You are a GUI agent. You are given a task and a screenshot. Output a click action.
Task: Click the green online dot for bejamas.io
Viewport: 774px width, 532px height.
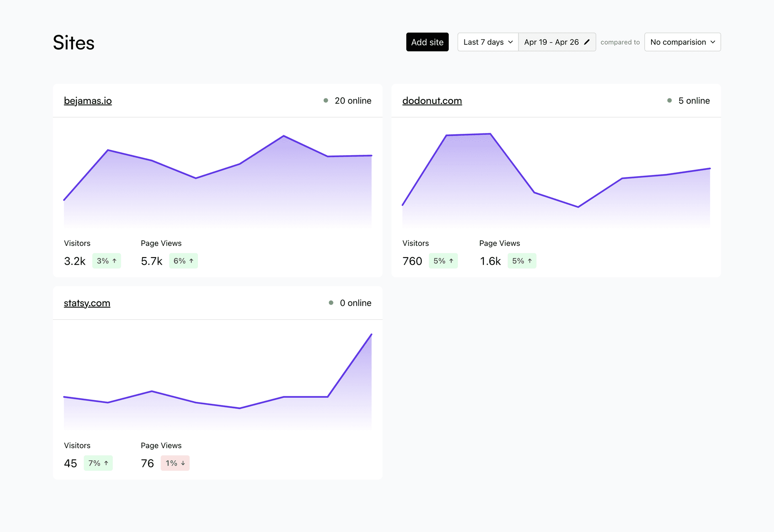(326, 100)
